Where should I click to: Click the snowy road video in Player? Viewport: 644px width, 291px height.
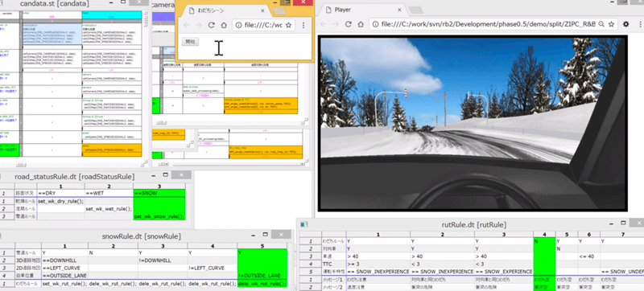(473, 123)
